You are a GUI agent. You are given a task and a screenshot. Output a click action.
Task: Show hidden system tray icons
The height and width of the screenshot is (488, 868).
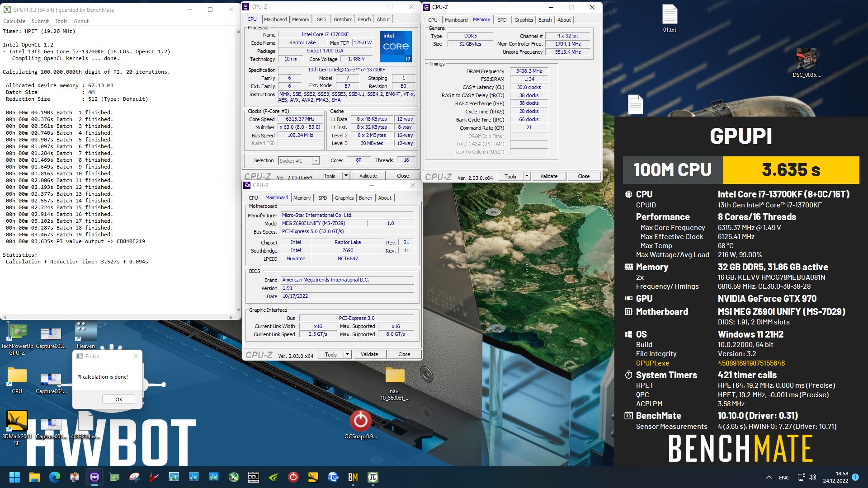[769, 477]
